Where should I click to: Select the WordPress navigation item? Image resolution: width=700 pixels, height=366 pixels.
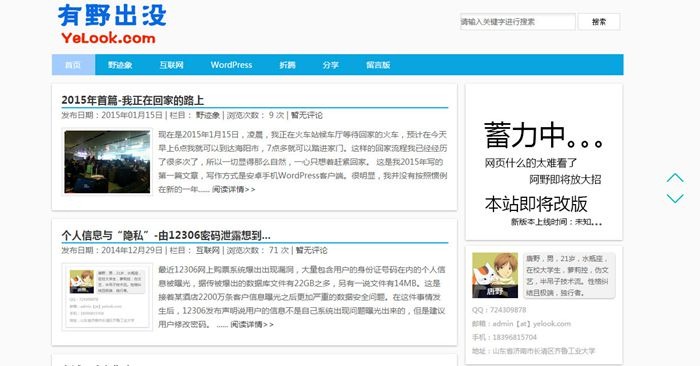(231, 65)
